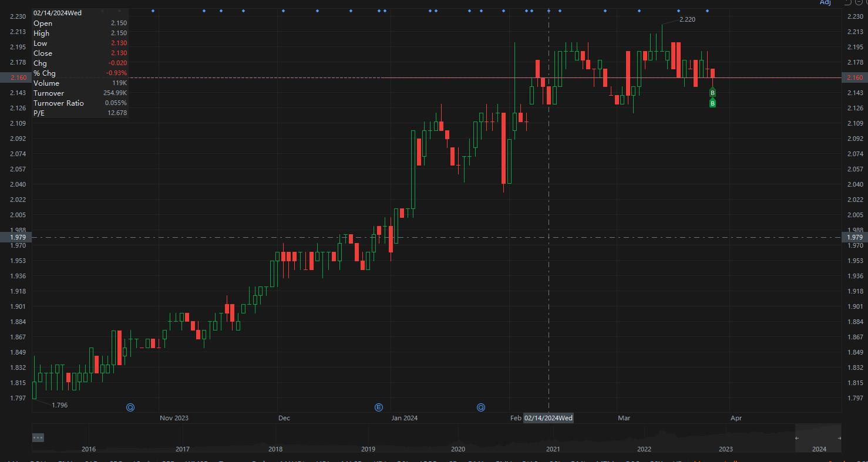Click the three-dots button on the navigator
Screen dimensions: 868x462
pos(38,437)
